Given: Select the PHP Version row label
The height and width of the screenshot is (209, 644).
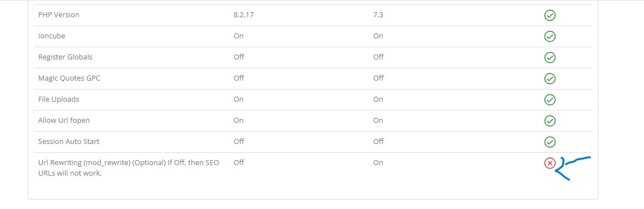Looking at the screenshot, I should pyautogui.click(x=59, y=15).
